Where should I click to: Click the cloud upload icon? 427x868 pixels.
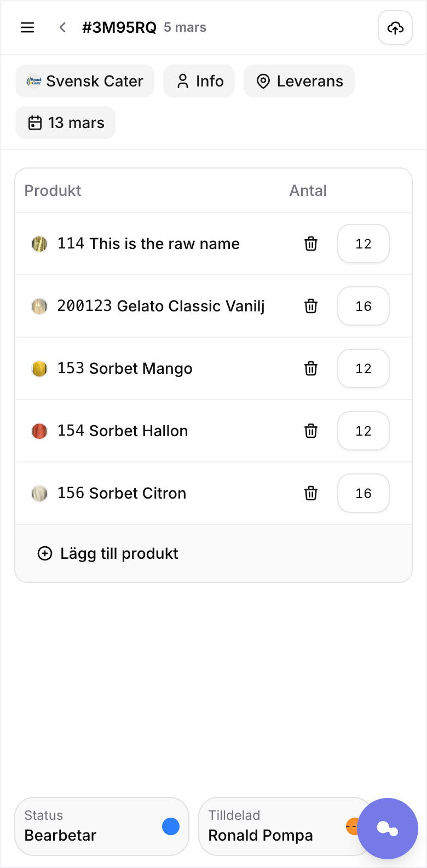tap(395, 27)
